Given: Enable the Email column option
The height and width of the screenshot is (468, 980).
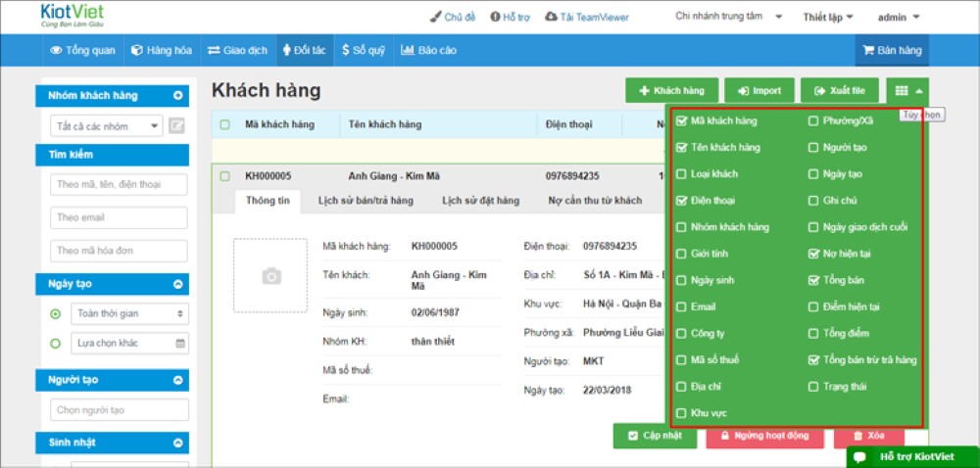Looking at the screenshot, I should tap(681, 307).
